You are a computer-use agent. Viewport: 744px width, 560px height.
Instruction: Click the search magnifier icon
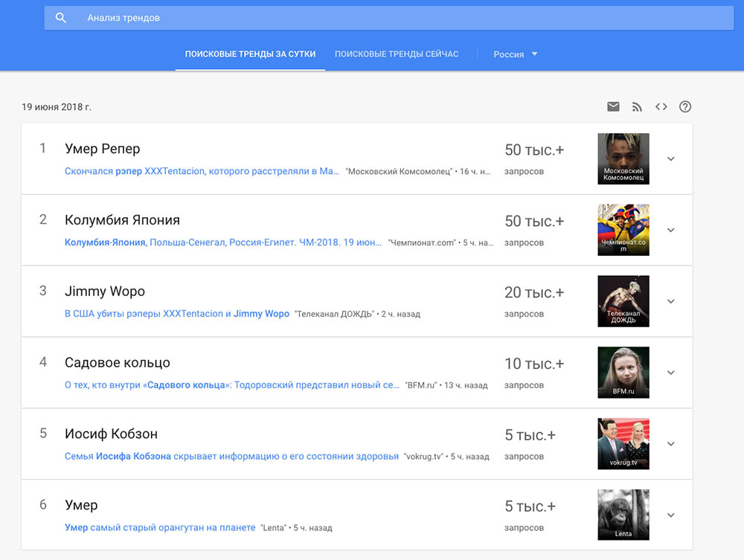tap(61, 18)
